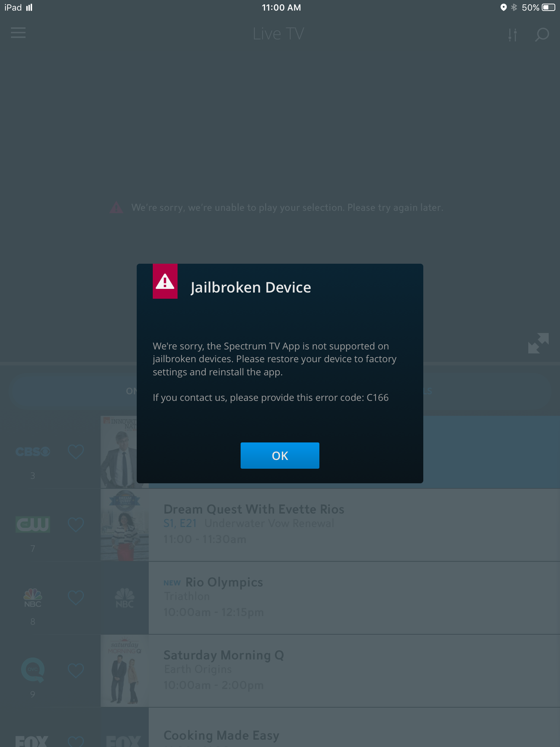
Task: Select the Cooking Made Easy listing
Action: click(x=354, y=728)
